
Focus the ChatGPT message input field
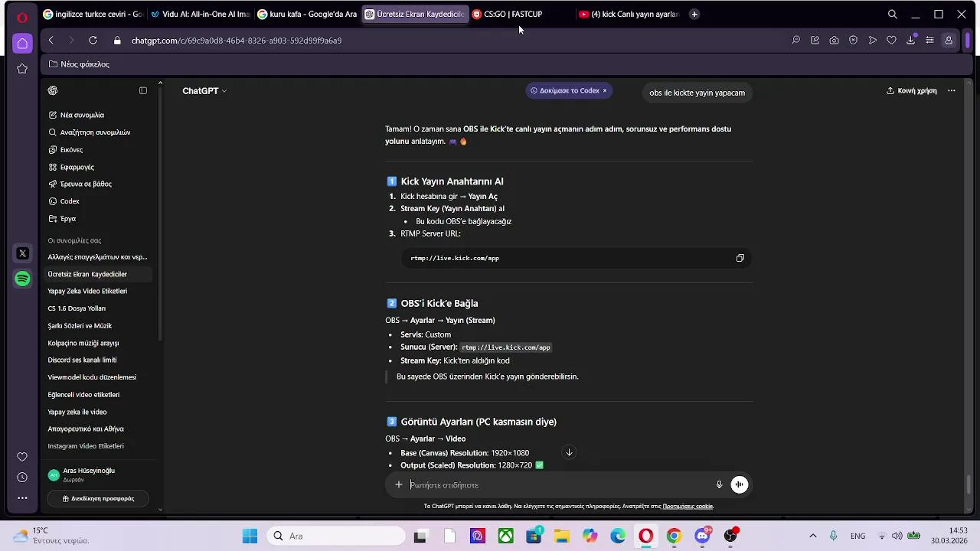tap(559, 485)
